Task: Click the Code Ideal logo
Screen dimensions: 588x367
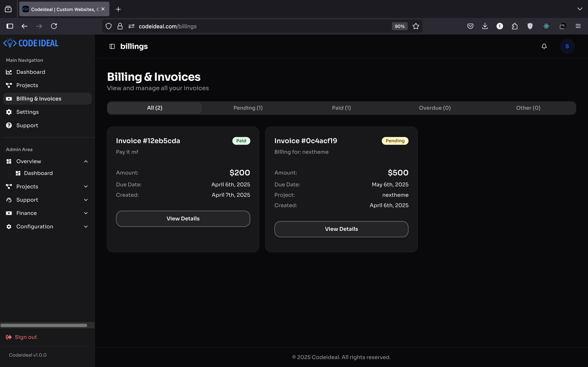Action: pyautogui.click(x=31, y=43)
